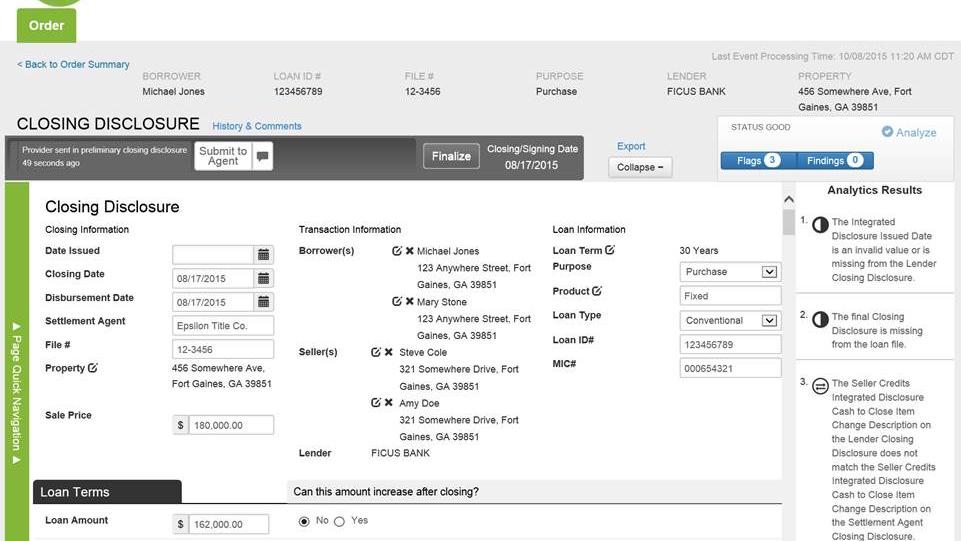Click the Finalize button
The image size is (961, 541).
click(x=451, y=156)
